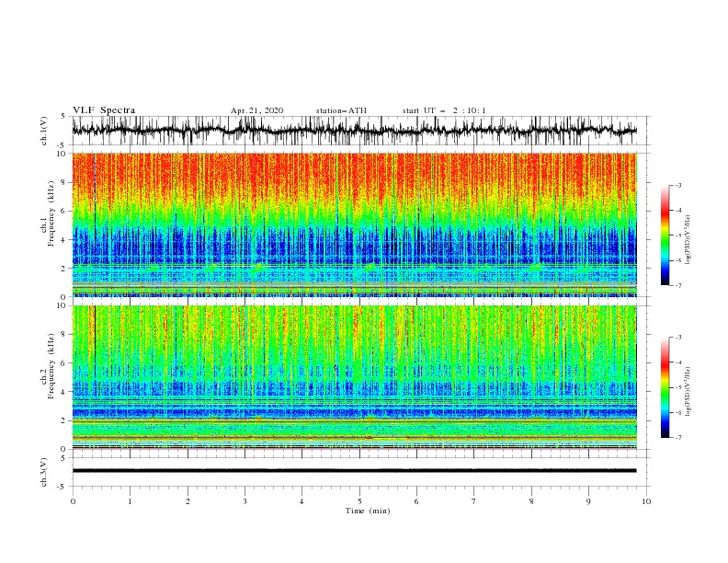The width and height of the screenshot is (728, 563).
Task: Click ch.1 frequency tick label '4'
Action: (x=63, y=240)
